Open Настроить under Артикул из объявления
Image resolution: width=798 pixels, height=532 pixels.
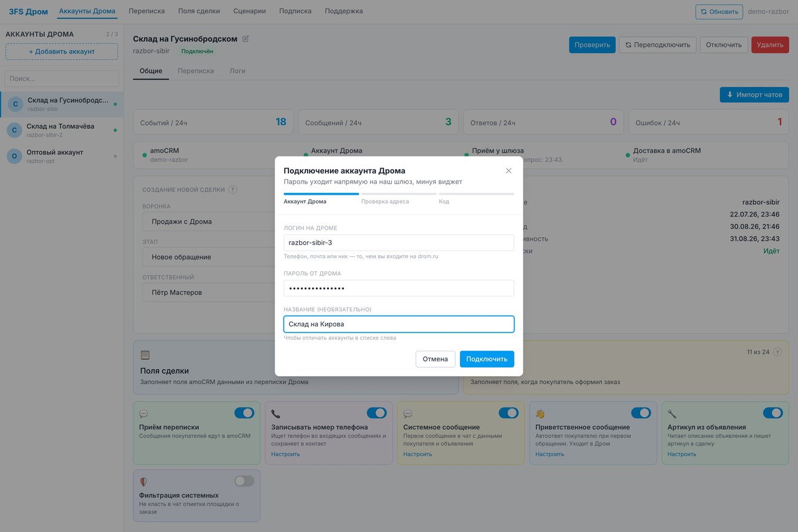click(682, 454)
